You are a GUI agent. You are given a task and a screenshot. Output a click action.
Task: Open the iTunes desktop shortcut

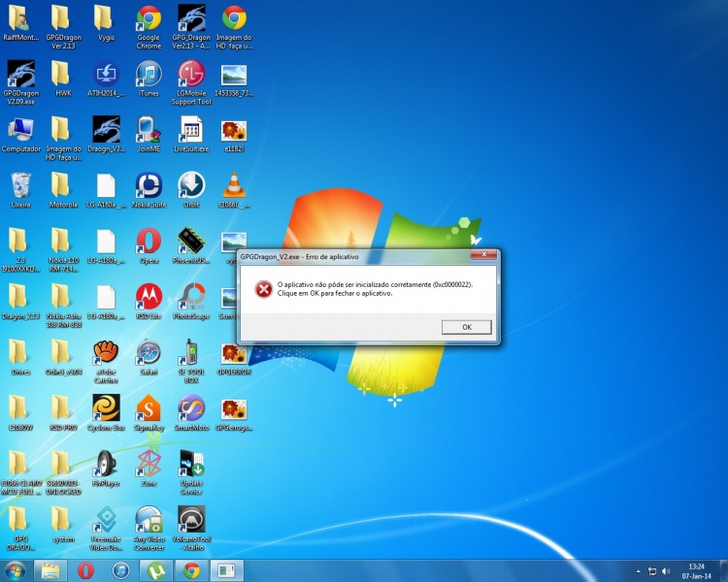[149, 76]
